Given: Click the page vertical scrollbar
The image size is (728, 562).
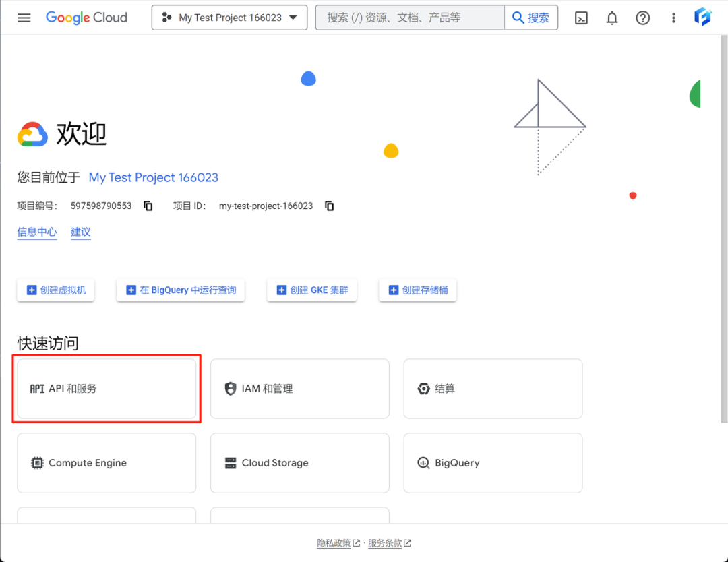Looking at the screenshot, I should click(724, 229).
